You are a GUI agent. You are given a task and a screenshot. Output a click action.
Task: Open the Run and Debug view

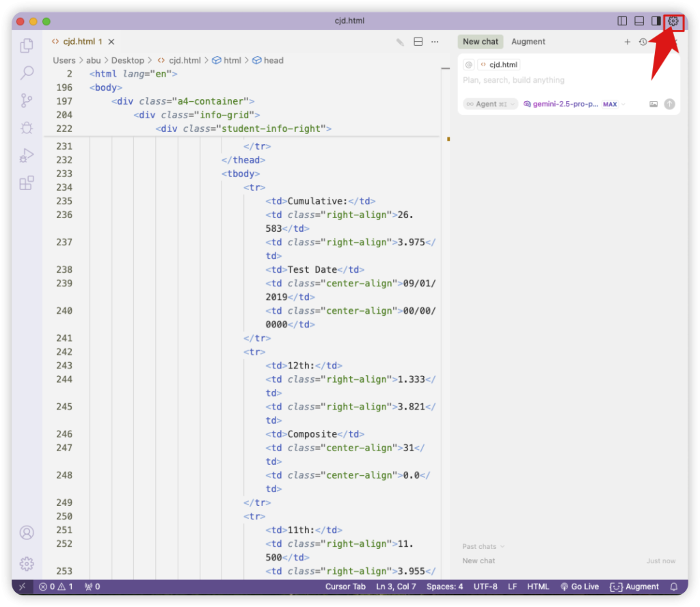pyautogui.click(x=27, y=155)
